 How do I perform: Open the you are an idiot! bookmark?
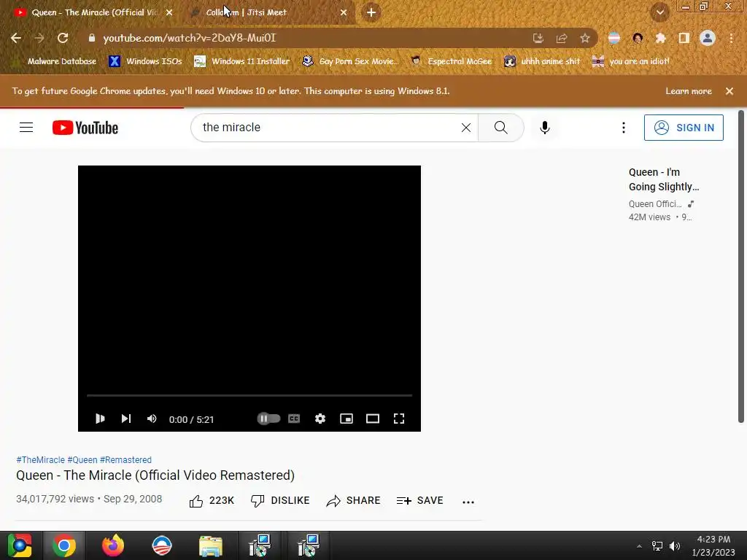tap(631, 61)
